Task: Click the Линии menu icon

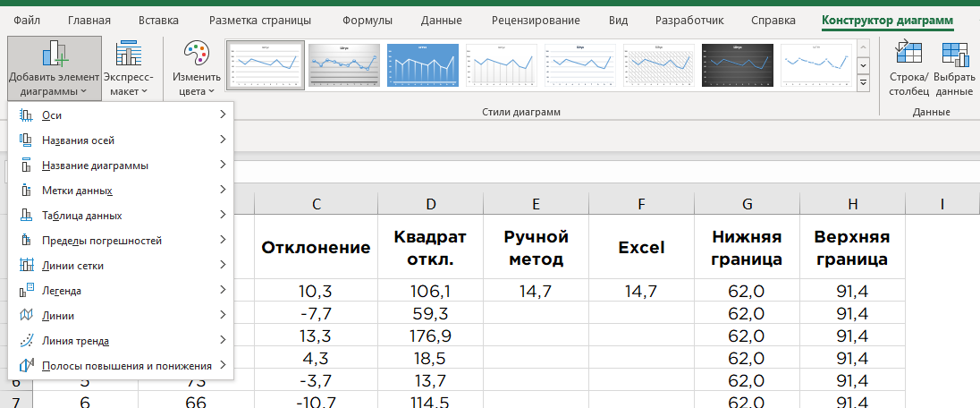Action: pos(26,315)
